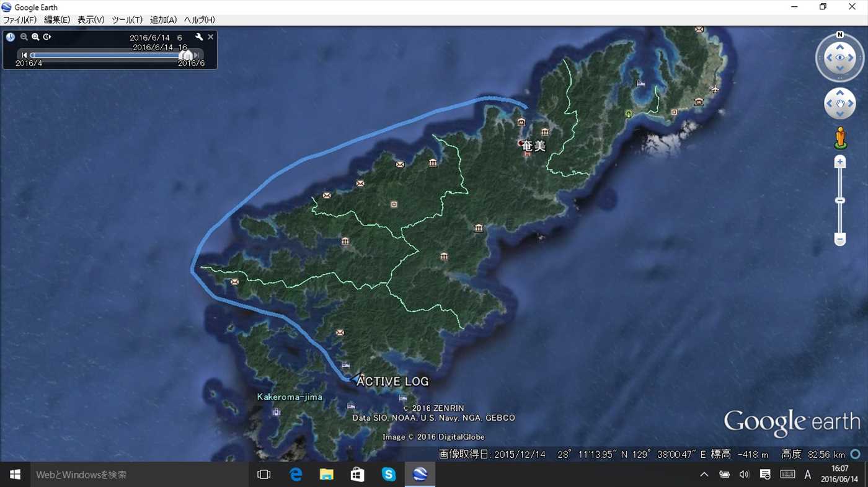Open Microsoft Edge from taskbar
This screenshot has width=868, height=487.
pyautogui.click(x=296, y=475)
